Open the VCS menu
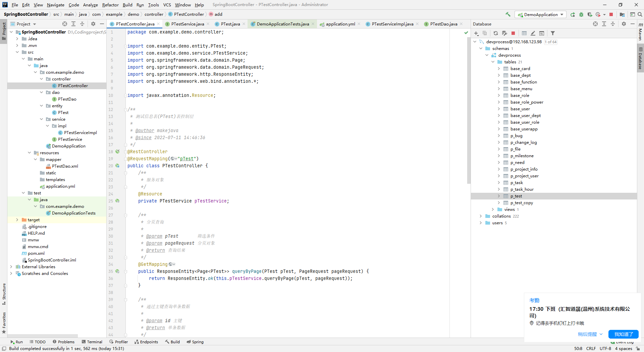 [167, 5]
